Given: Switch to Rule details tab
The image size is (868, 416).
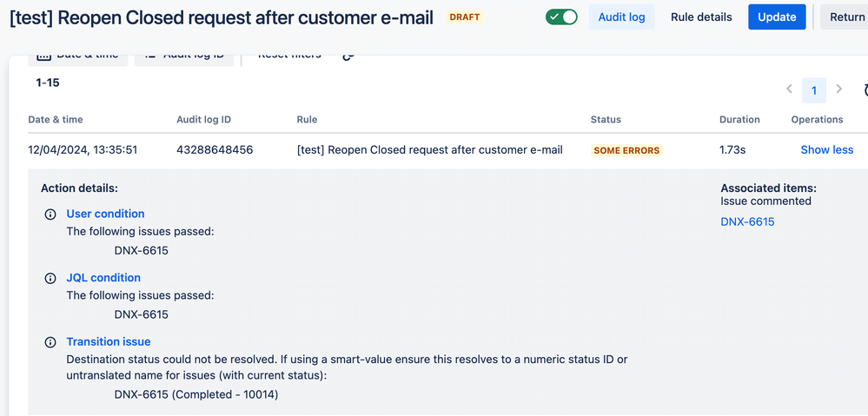Looking at the screenshot, I should (701, 17).
